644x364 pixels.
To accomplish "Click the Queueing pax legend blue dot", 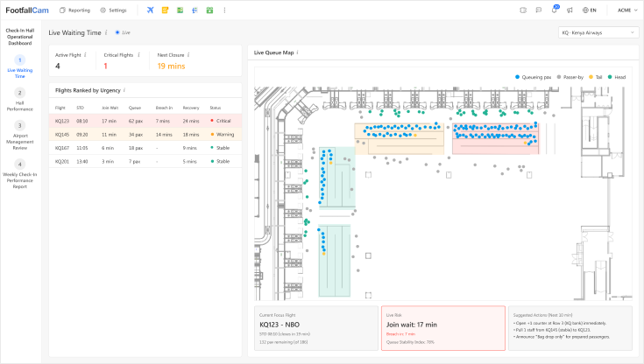I will [x=518, y=77].
